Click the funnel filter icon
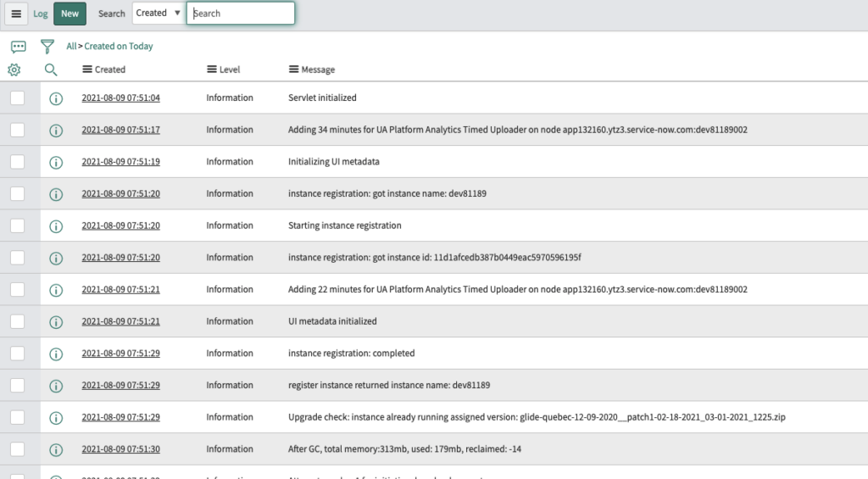Screen dimensions: 868x479 pyautogui.click(x=47, y=47)
